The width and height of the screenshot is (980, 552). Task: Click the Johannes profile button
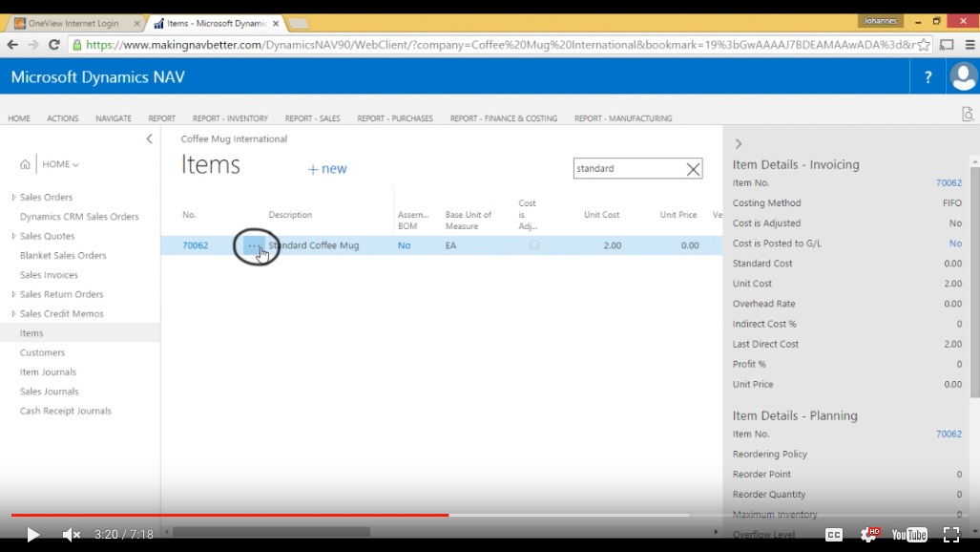click(x=880, y=21)
